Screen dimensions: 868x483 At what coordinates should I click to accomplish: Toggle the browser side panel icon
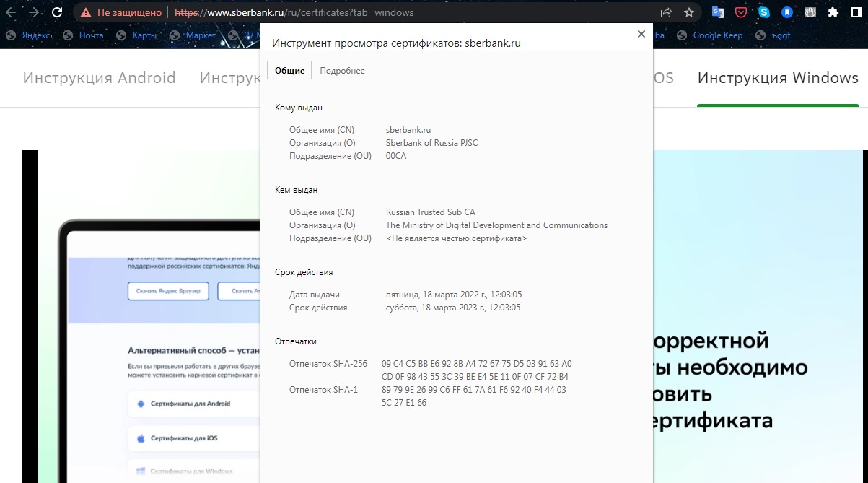point(857,12)
